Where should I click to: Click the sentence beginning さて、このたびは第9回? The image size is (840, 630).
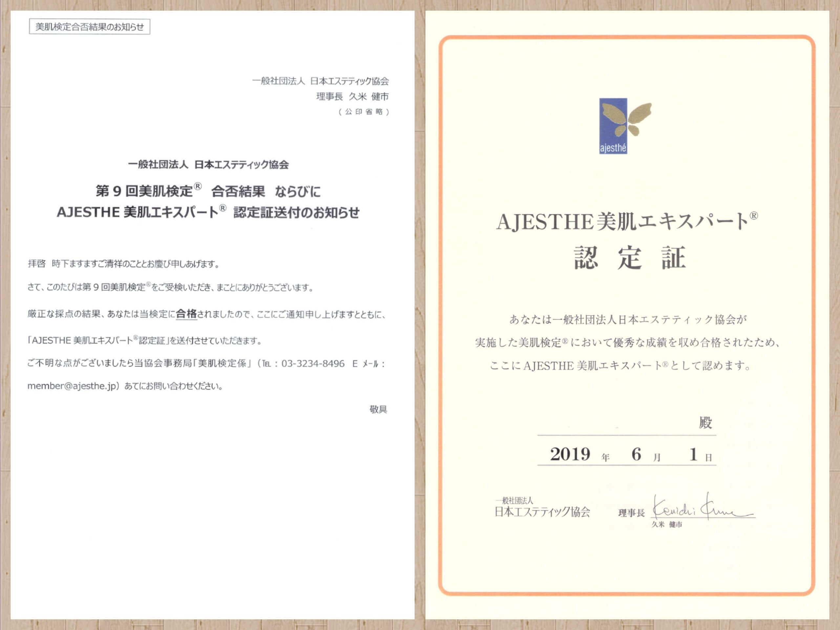[x=171, y=287]
